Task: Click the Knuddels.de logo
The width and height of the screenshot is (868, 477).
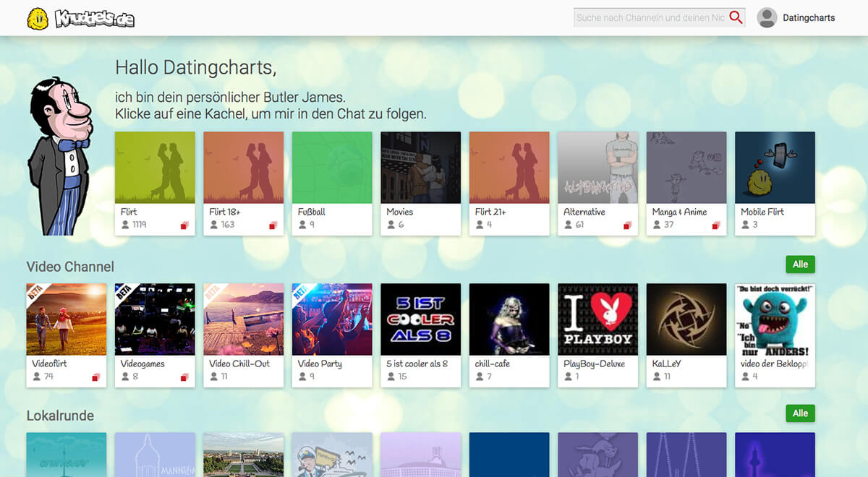Action: click(x=95, y=19)
